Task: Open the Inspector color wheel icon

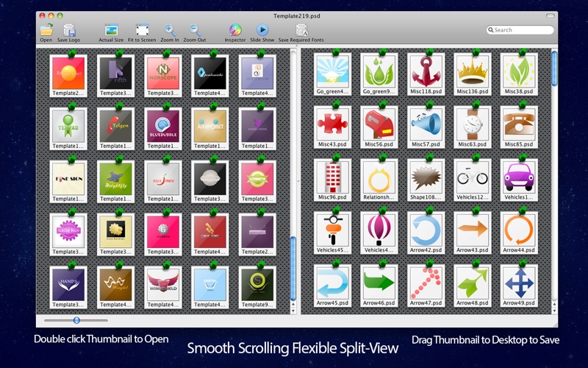Action: coord(235,30)
